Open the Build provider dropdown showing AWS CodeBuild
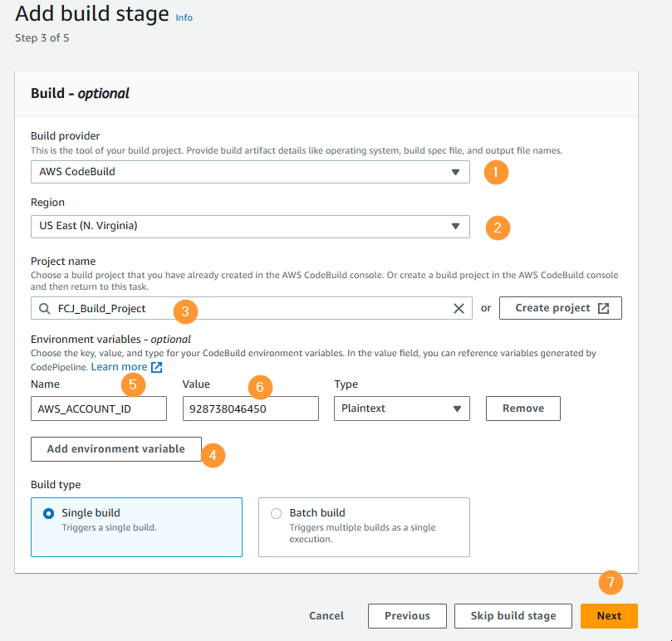This screenshot has height=641, width=672. coord(250,172)
